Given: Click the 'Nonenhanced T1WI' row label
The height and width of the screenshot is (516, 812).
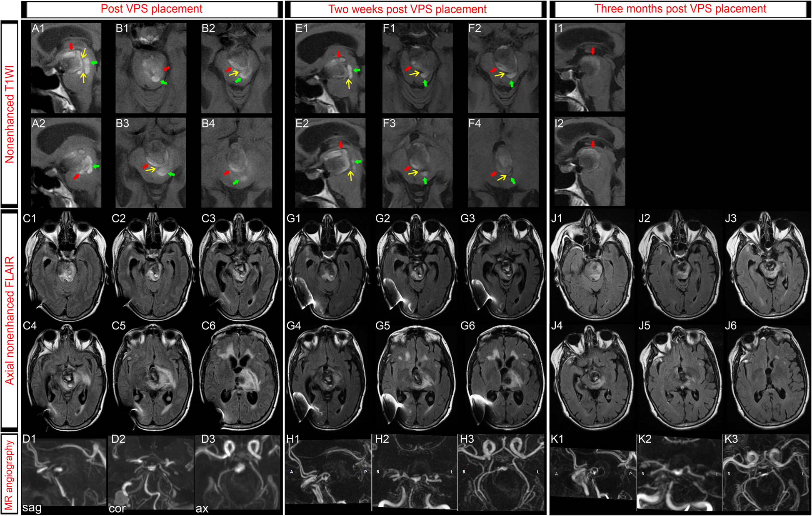Looking at the screenshot, I should pos(10,114).
